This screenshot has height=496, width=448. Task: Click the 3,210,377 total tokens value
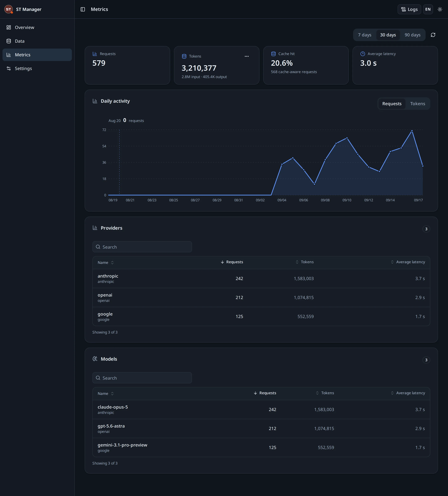199,68
